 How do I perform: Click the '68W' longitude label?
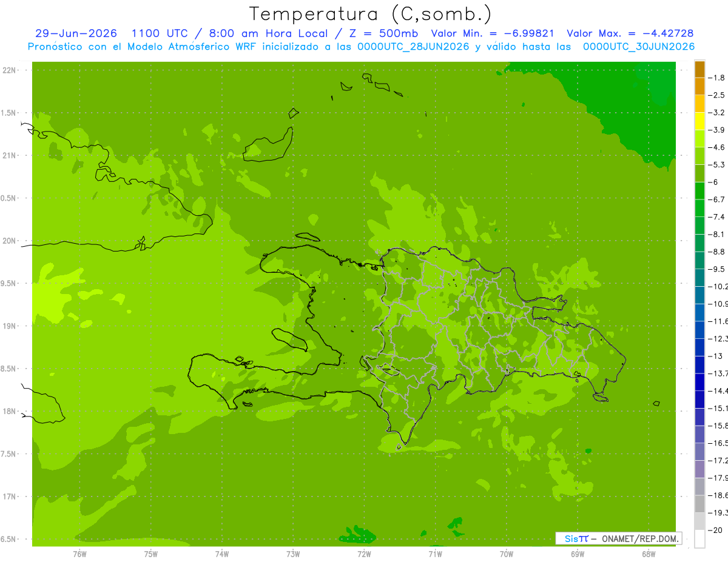649,554
